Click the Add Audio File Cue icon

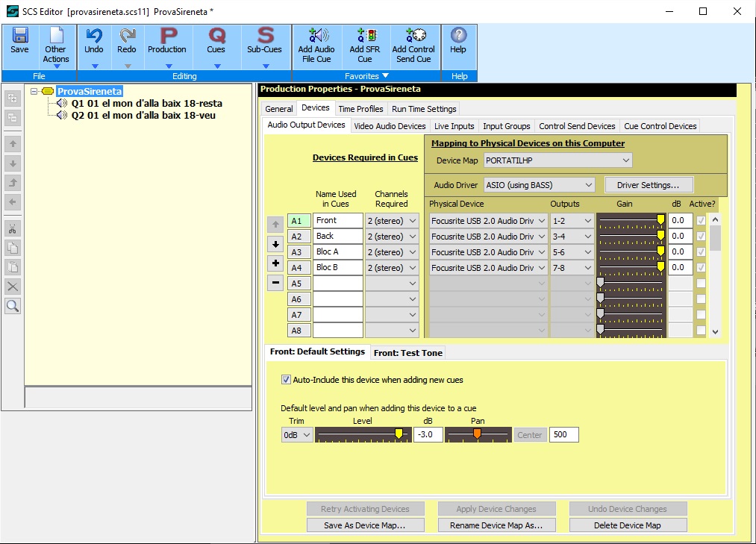click(316, 36)
